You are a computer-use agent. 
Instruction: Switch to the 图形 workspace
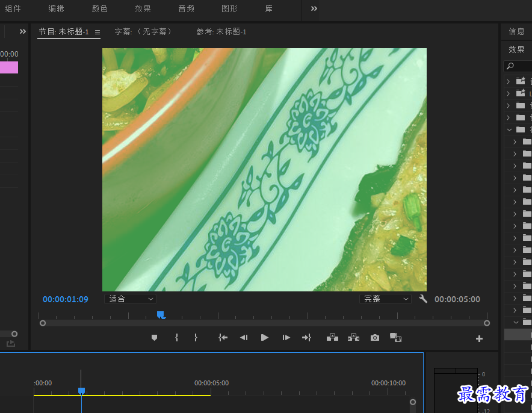pos(230,8)
